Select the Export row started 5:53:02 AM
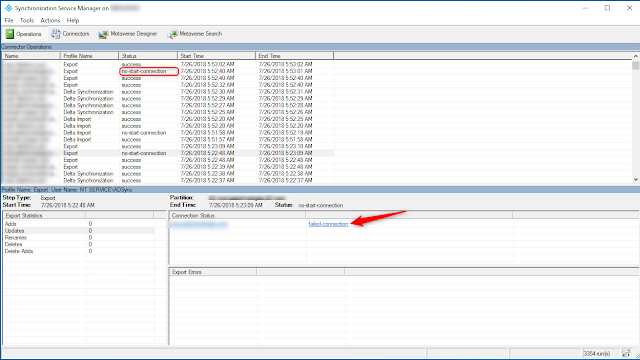The height and width of the screenshot is (360, 640). pos(167,64)
